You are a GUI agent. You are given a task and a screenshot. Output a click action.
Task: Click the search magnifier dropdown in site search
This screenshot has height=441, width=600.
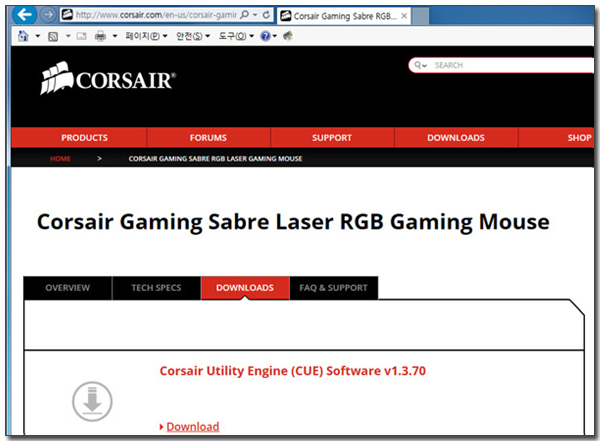pos(420,65)
